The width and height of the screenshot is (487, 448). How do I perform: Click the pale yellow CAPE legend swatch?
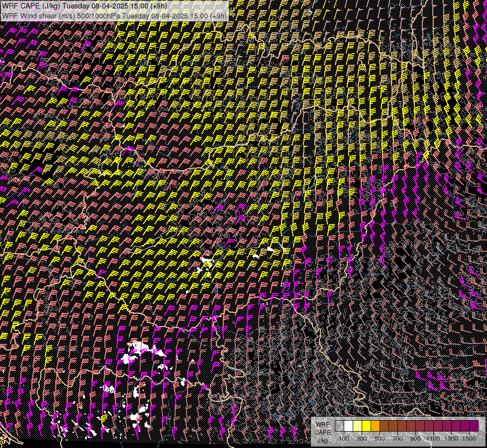point(358,426)
